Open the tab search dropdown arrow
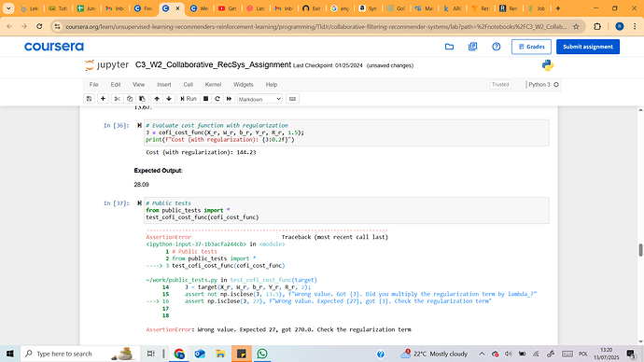644x362 pixels. (x=8, y=8)
